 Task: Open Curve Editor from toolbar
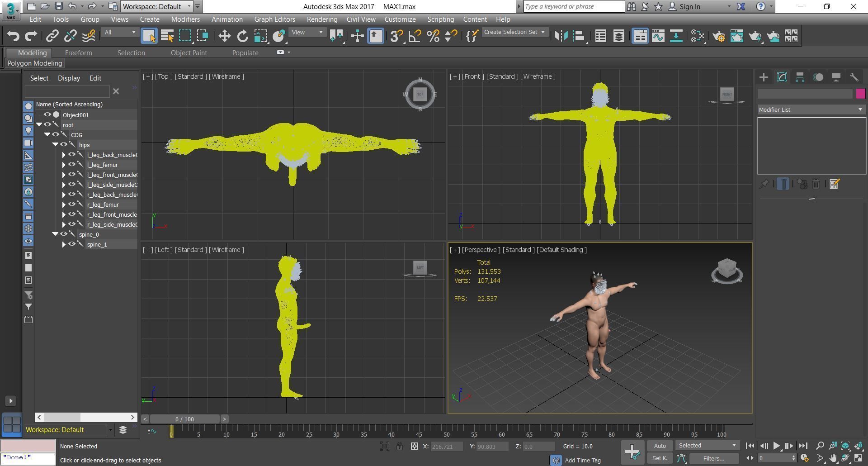[658, 36]
